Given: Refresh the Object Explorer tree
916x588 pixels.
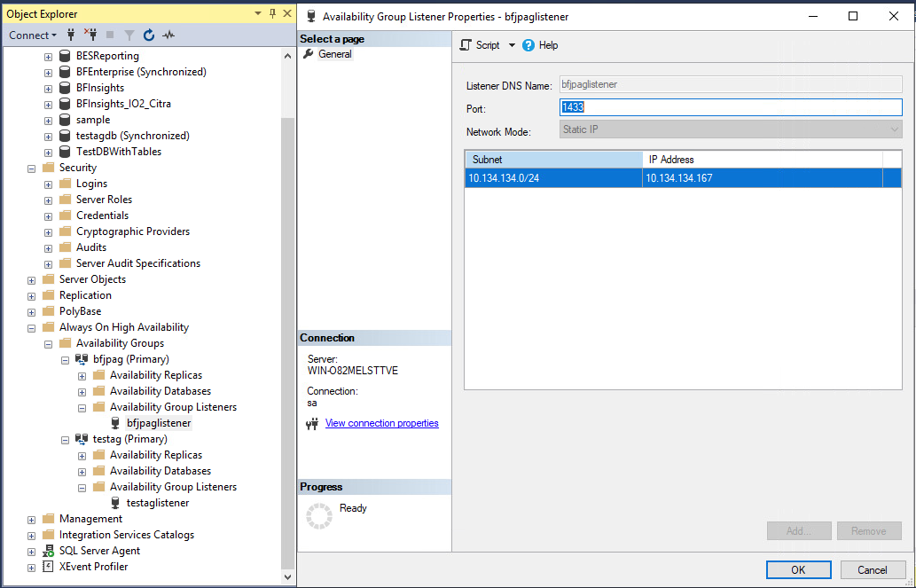Looking at the screenshot, I should (x=149, y=35).
